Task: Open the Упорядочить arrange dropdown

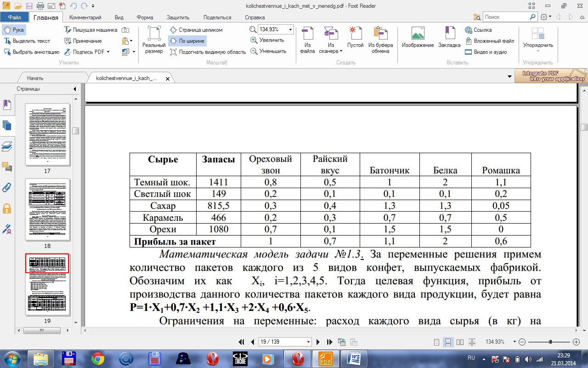Action: pyautogui.click(x=537, y=40)
